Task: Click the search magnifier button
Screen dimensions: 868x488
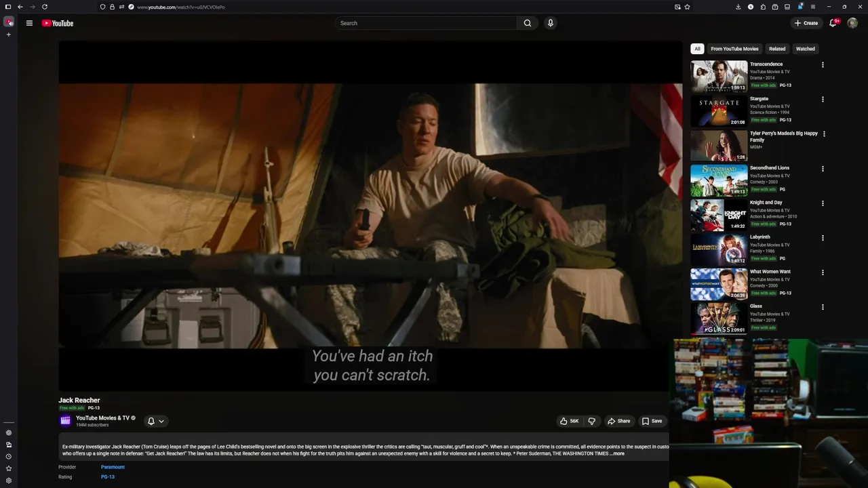Action: (x=528, y=23)
